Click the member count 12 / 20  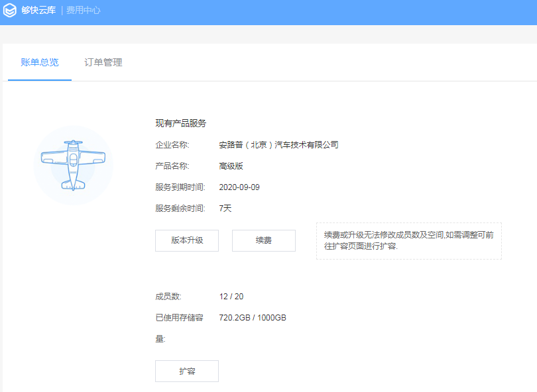[x=231, y=297]
